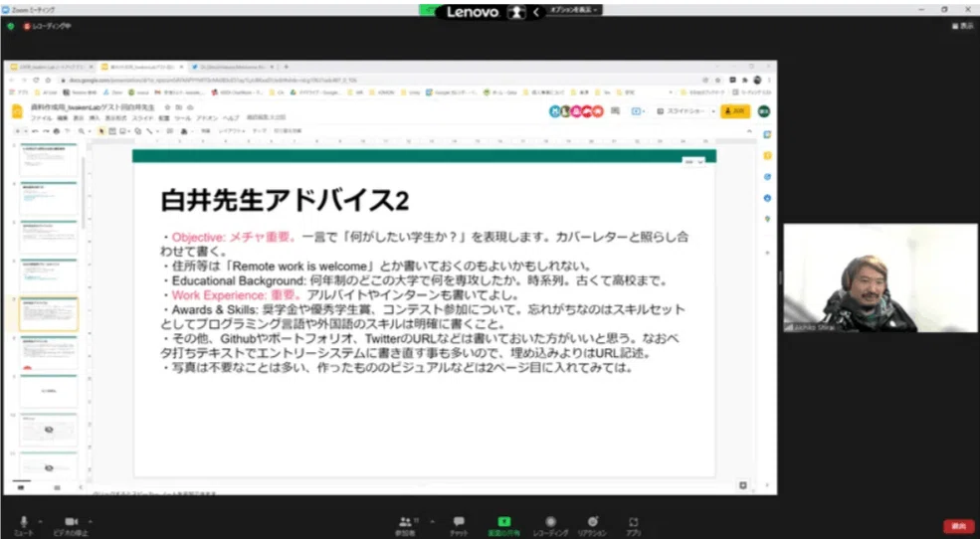The height and width of the screenshot is (539, 980).
Task: Click the green account avatar in Slides
Action: pos(764,111)
